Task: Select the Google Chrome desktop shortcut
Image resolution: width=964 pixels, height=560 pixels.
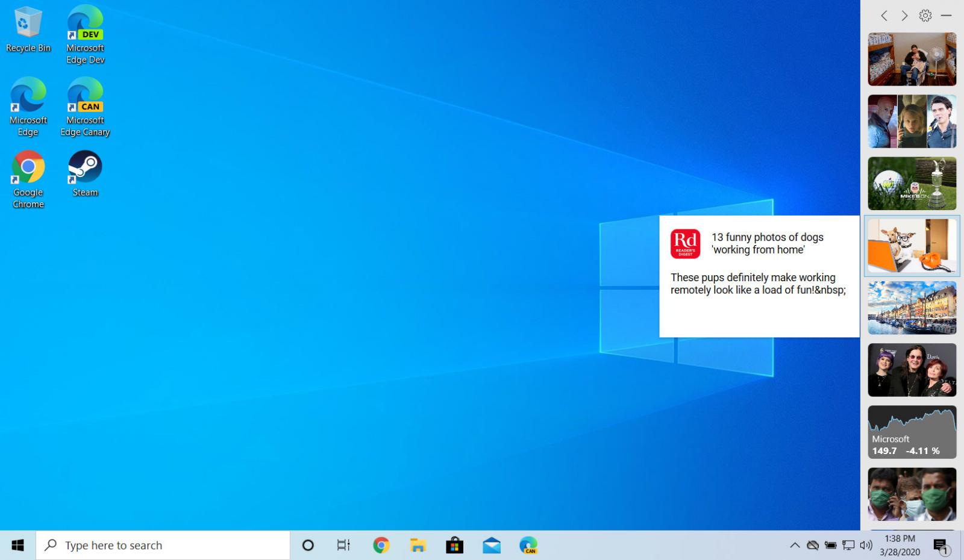Action: [x=28, y=179]
